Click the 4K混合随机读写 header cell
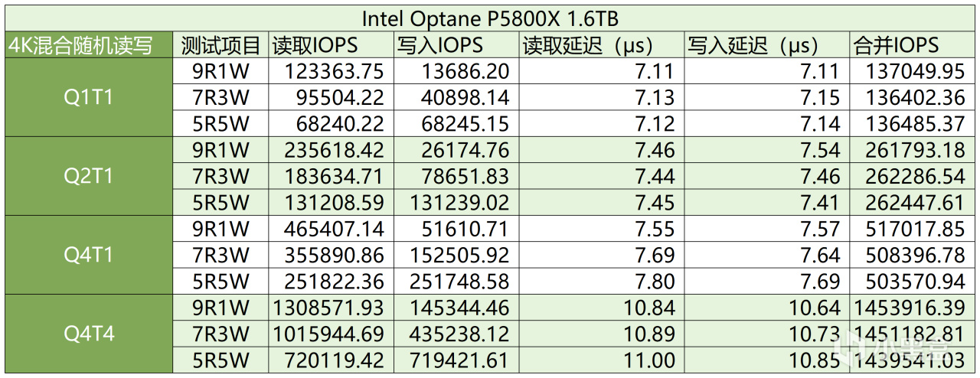The height and width of the screenshot is (378, 980). coord(89,45)
